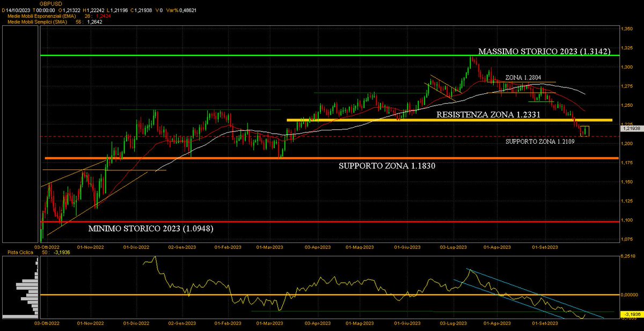Screen dimensions: 644x331
Task: Click the 1,175 price axis label
Action: click(627, 163)
